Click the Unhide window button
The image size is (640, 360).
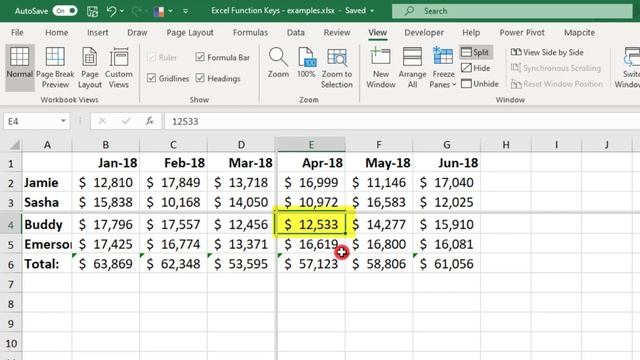pyautogui.click(x=480, y=84)
